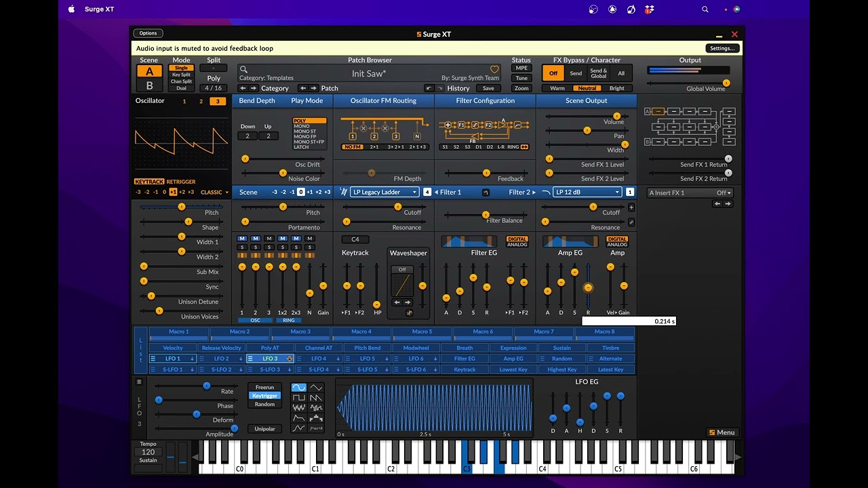Toggle Retrigger for oscillator

pyautogui.click(x=181, y=182)
